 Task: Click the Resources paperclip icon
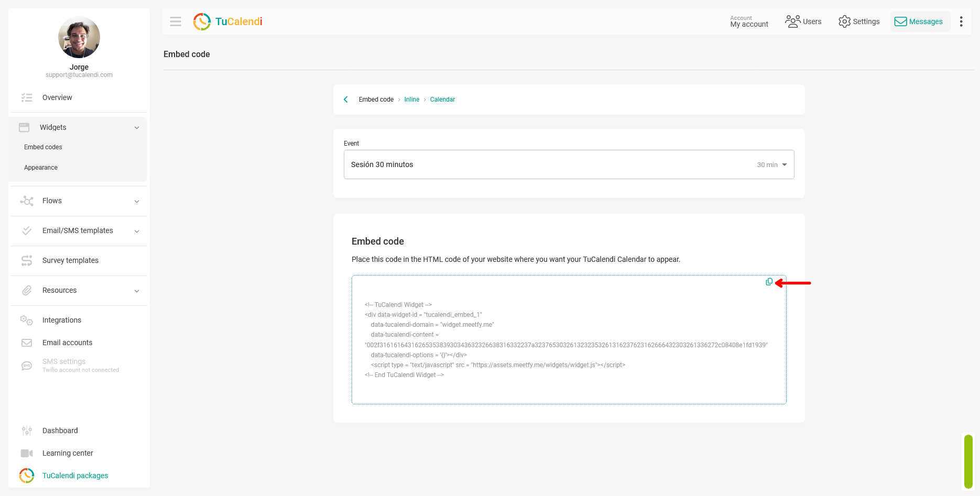click(x=27, y=290)
